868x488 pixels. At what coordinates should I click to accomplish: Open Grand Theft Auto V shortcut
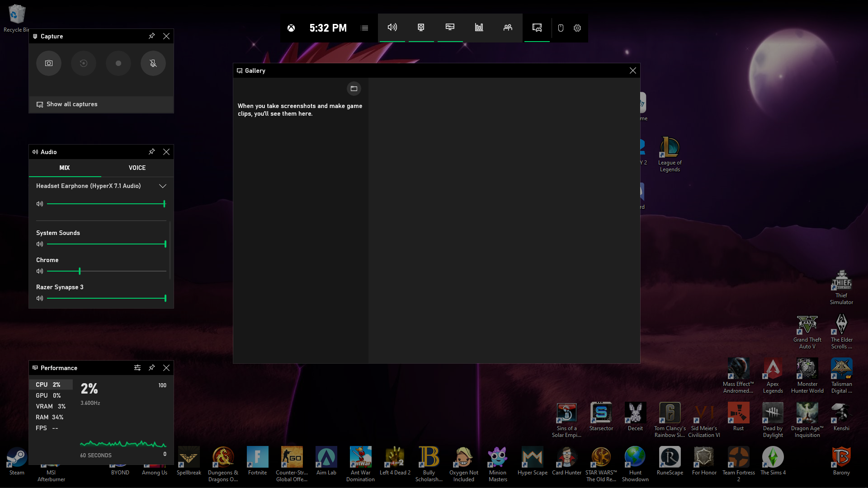(807, 332)
